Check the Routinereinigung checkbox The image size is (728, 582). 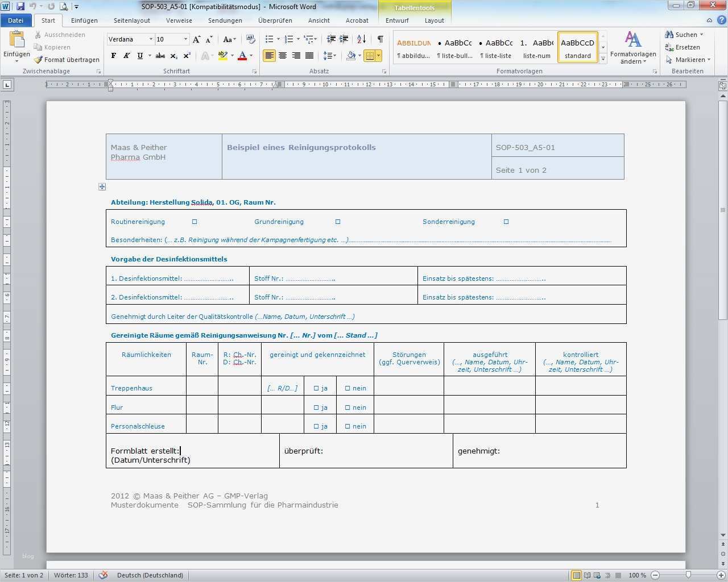(x=195, y=222)
